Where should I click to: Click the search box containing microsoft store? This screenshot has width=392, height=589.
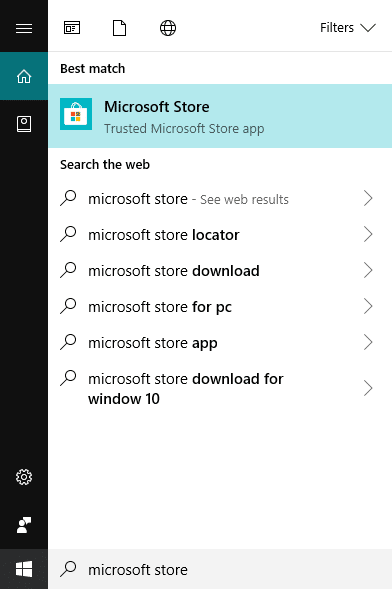[x=220, y=569]
